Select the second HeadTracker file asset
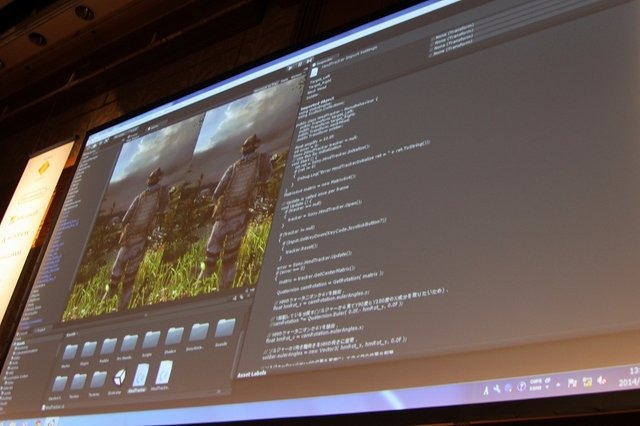 click(163, 374)
